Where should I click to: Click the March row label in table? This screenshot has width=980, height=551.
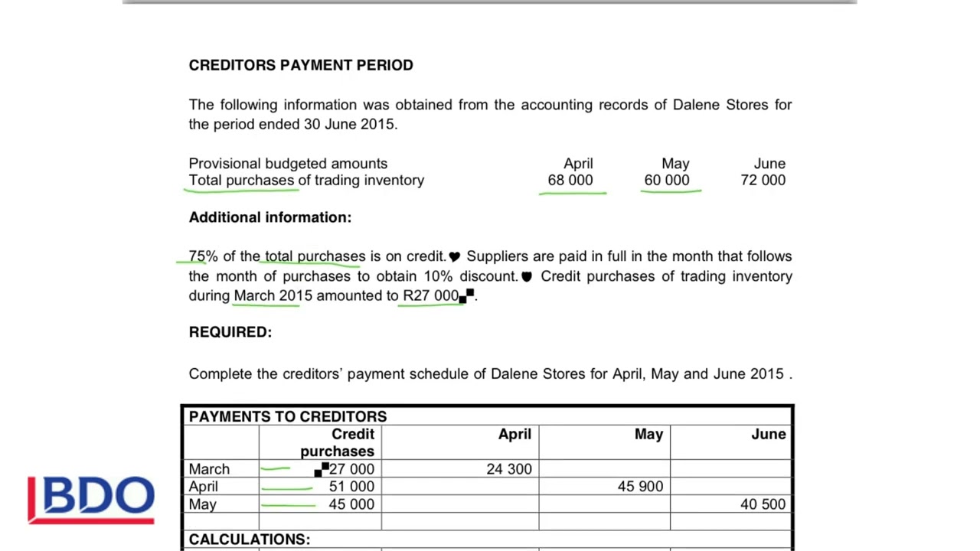tap(209, 469)
